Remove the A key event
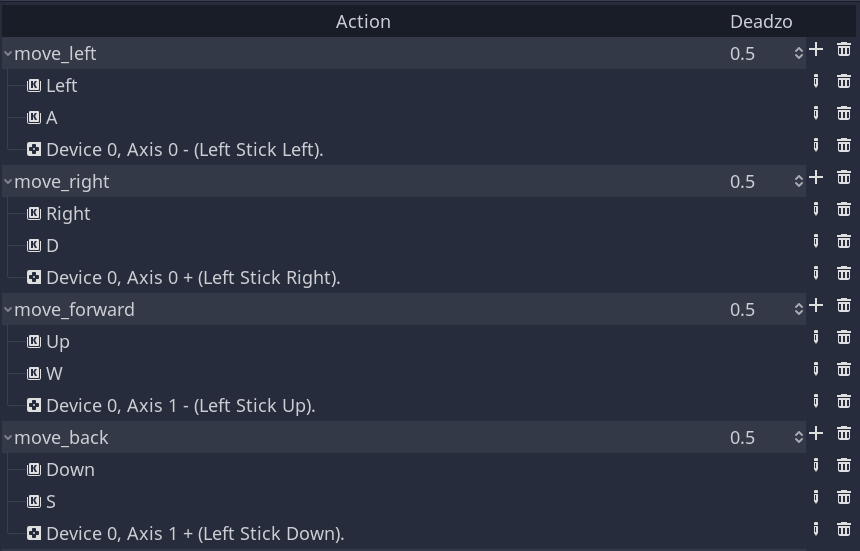Screen dimensions: 860x551 [x=843, y=114]
